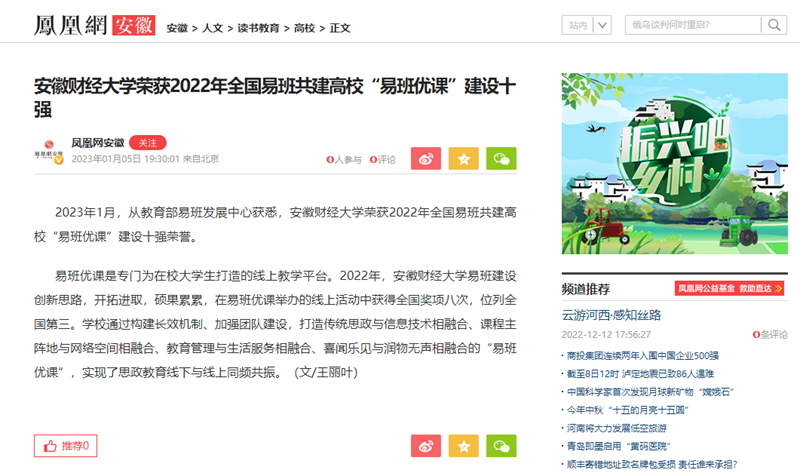
Task: Share via the bottom Weibo icon
Action: [426, 446]
